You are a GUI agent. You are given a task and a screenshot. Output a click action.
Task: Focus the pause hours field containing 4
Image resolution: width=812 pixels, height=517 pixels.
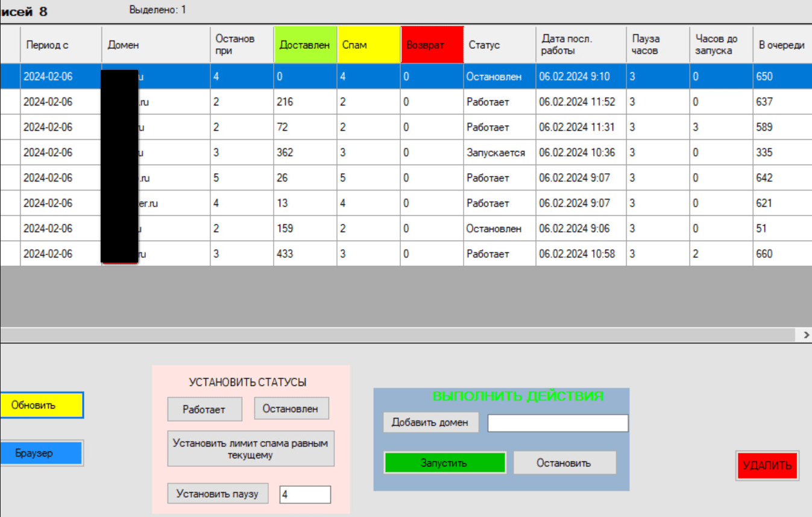305,494
